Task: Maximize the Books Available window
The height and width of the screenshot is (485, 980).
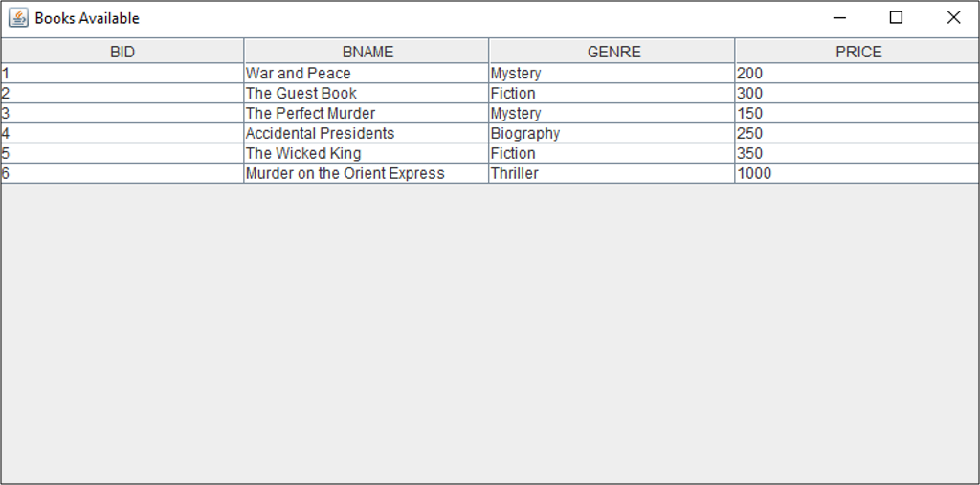Action: click(x=896, y=18)
